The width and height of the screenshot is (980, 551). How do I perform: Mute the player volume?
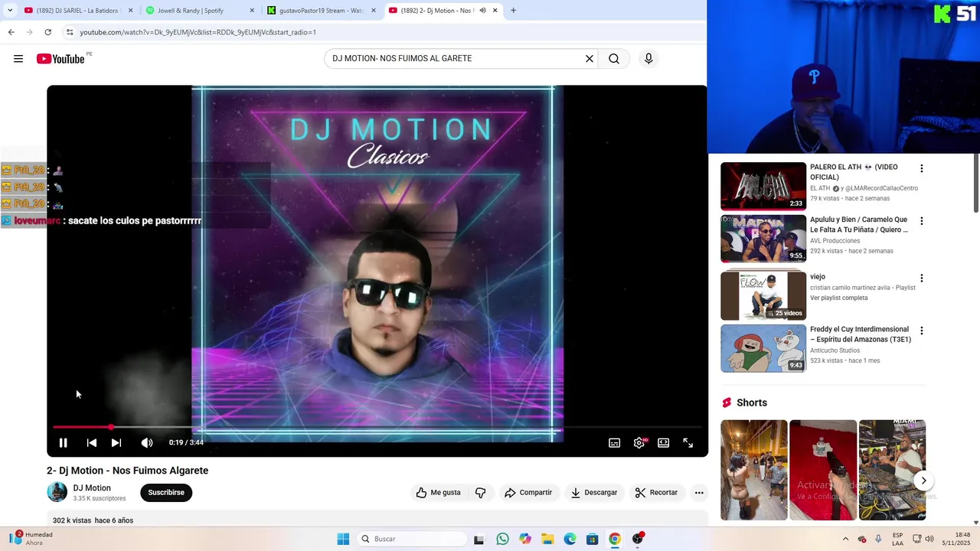pos(147,442)
